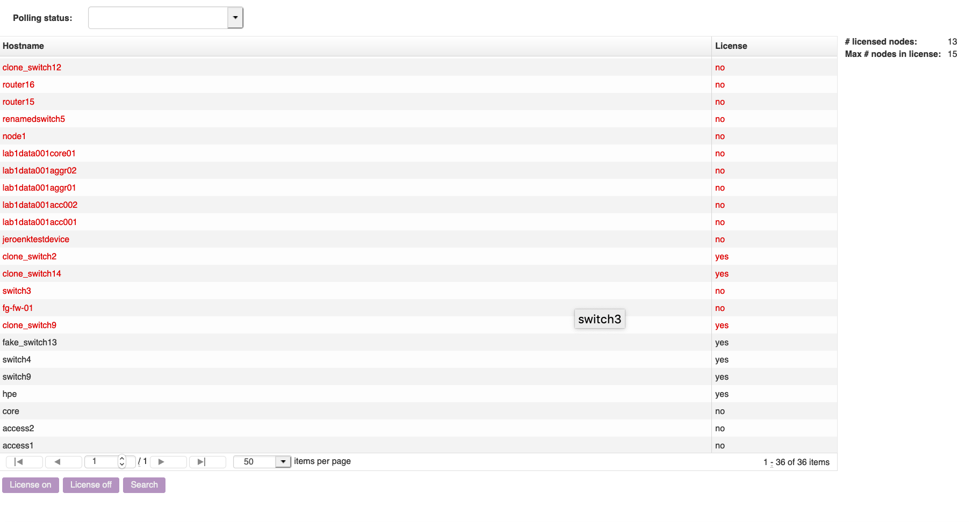The image size is (980, 522).
Task: Click the Search button
Action: pyautogui.click(x=144, y=485)
